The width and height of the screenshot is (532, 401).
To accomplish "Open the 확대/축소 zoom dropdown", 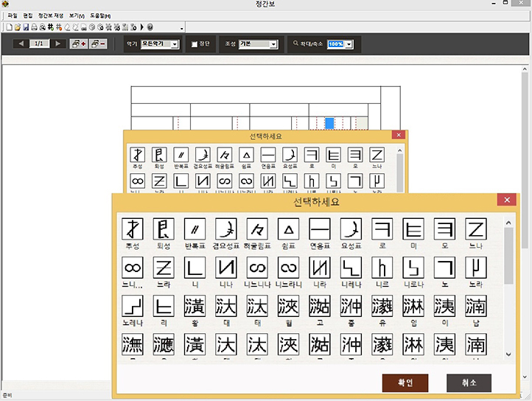I will point(349,44).
